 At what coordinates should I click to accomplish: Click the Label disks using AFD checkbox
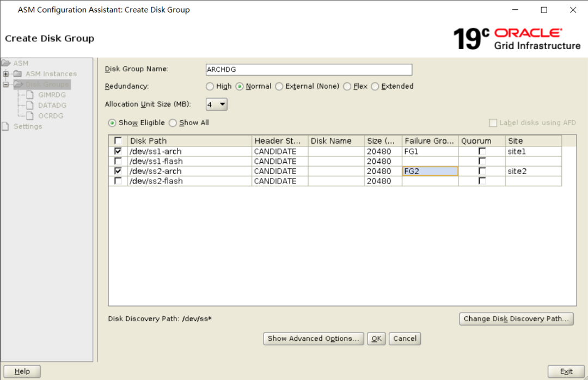click(x=493, y=122)
